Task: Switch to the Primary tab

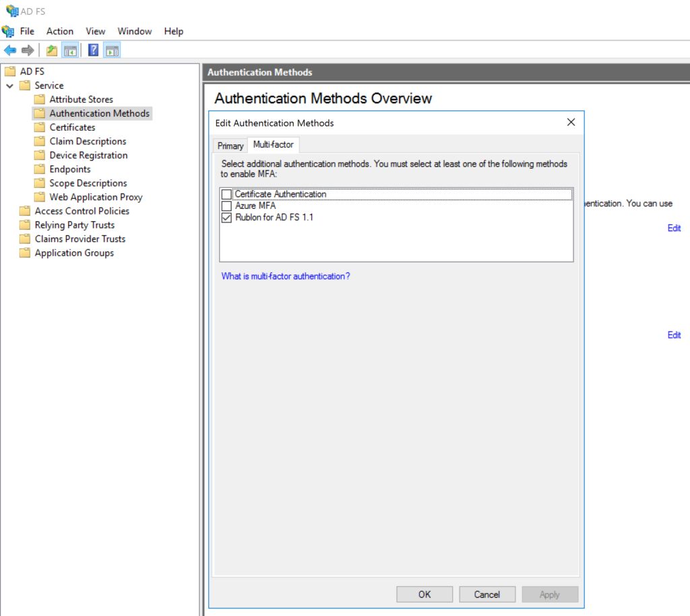Action: pos(230,146)
